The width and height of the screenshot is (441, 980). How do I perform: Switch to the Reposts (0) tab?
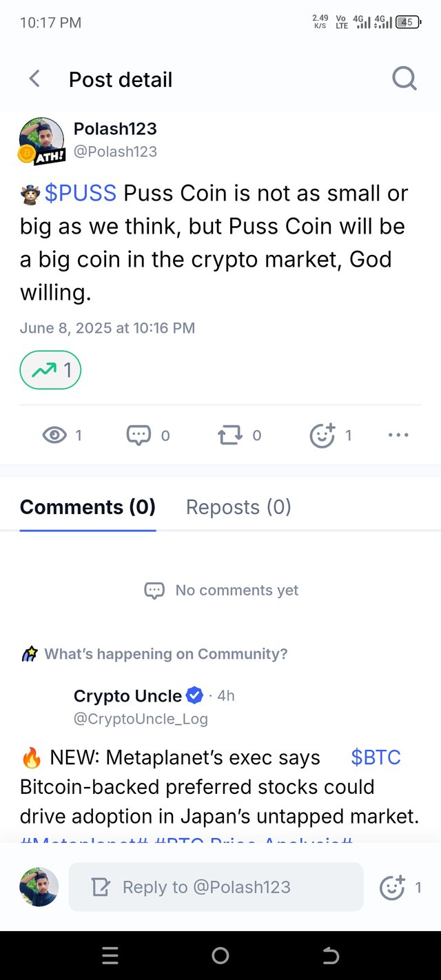click(x=238, y=507)
